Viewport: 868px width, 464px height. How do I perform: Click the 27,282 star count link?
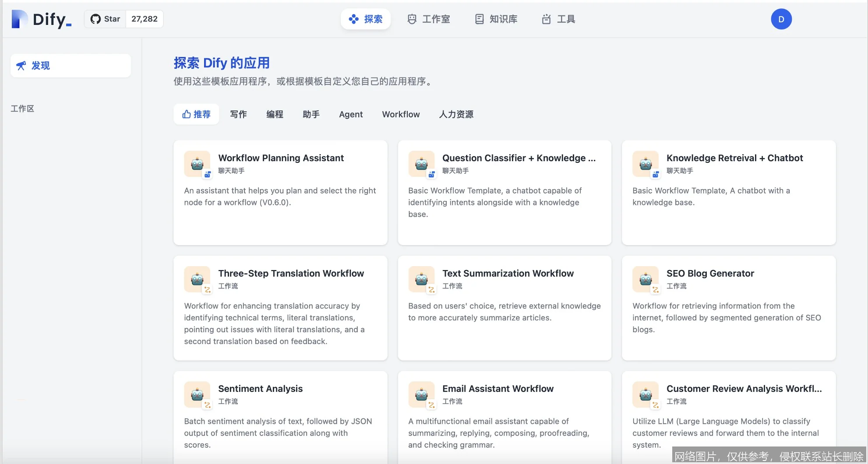[x=144, y=19]
